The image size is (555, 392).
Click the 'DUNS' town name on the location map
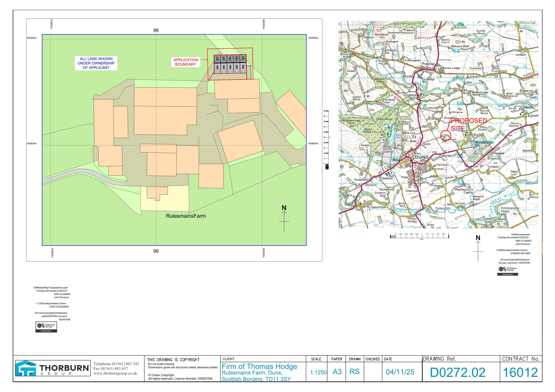pyautogui.click(x=422, y=157)
